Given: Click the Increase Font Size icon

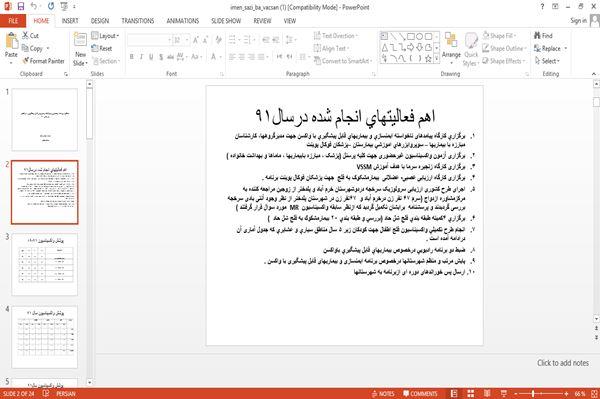Looking at the screenshot, I should 196,40.
